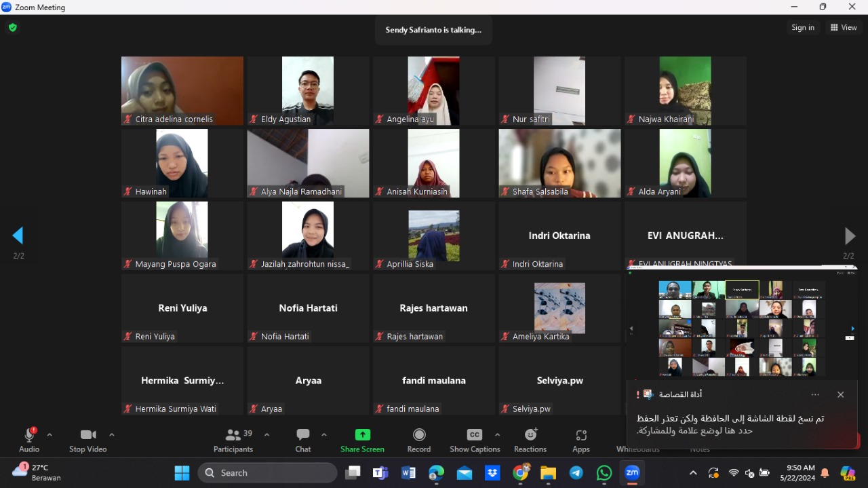
Task: Select Citra adelina cornelis video tile
Action: tap(182, 91)
